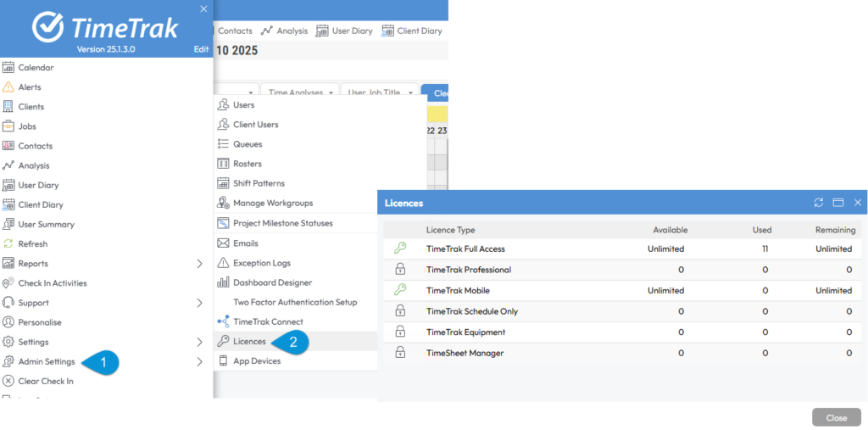
Task: Open Contacts card icon in sidebar
Action: pos(8,146)
